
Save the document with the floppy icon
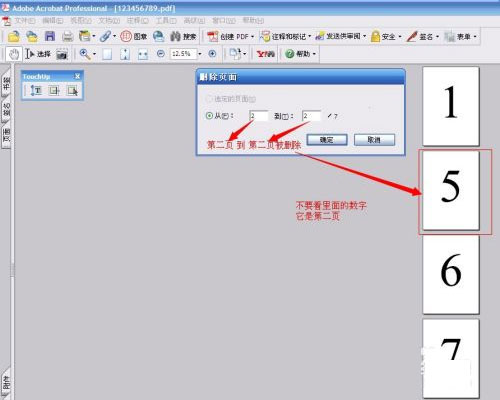50,36
